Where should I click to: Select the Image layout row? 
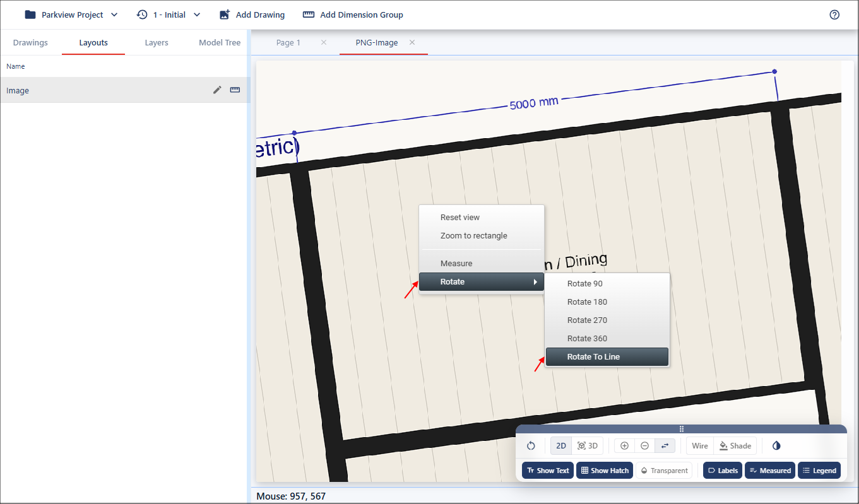[125, 90]
